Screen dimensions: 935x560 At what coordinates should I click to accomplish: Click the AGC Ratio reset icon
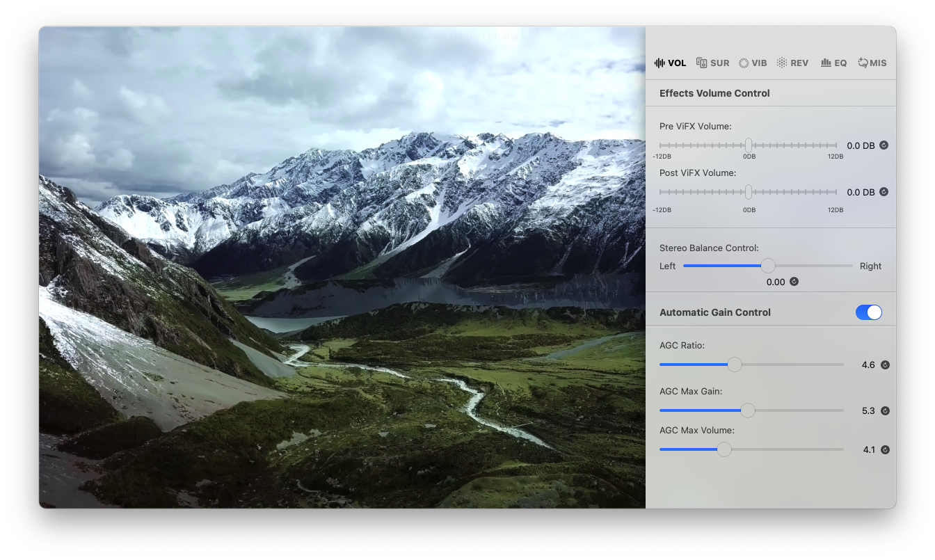[885, 365]
